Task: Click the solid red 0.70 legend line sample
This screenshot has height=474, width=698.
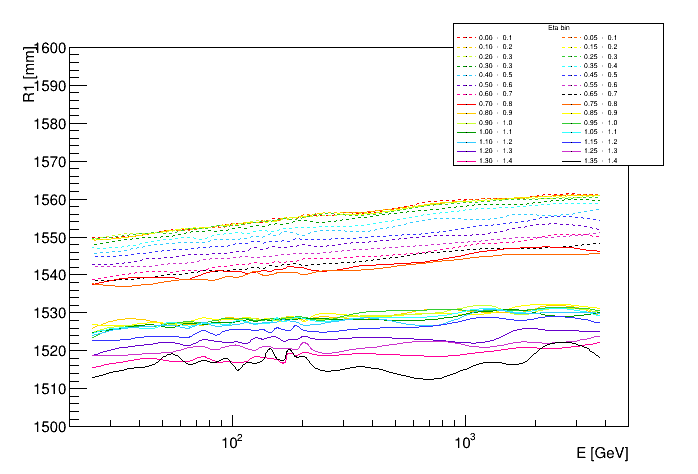Action: (x=465, y=104)
